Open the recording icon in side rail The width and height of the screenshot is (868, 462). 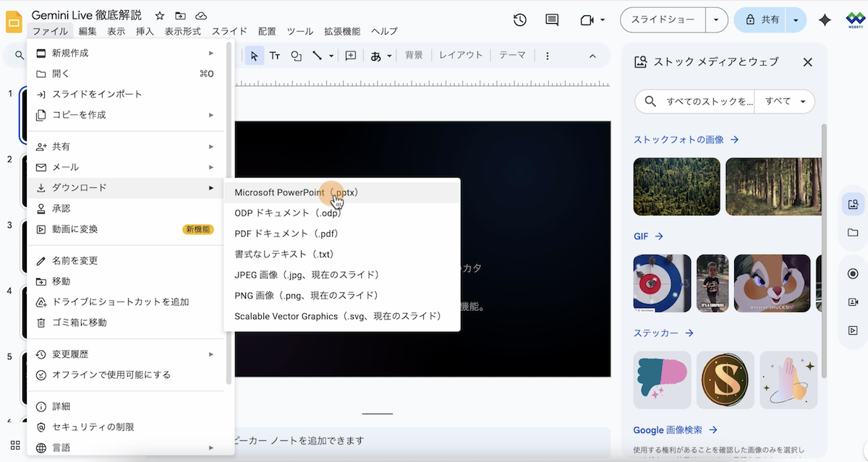(x=853, y=273)
